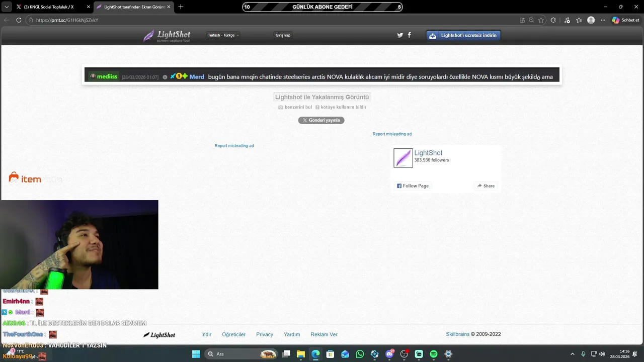
Task: Click the Edge icon in taskbar
Action: tap(315, 354)
